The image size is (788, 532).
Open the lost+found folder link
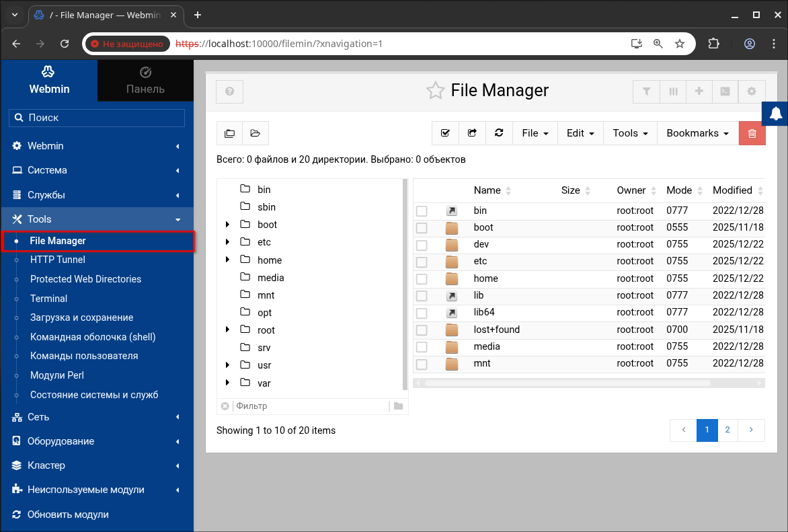tap(496, 330)
